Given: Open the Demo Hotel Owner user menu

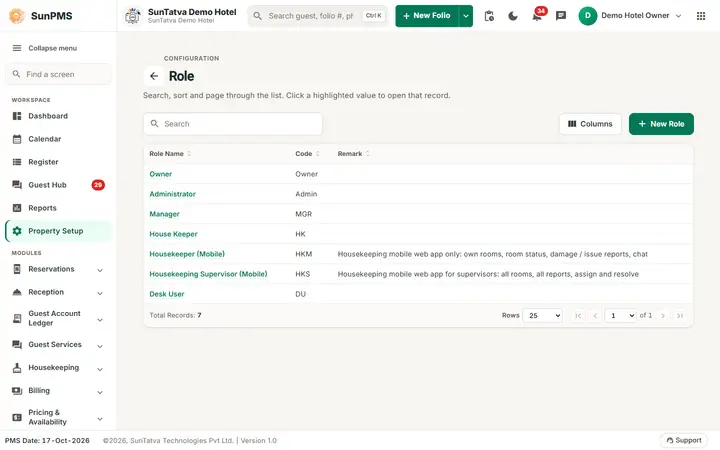Looking at the screenshot, I should [630, 16].
